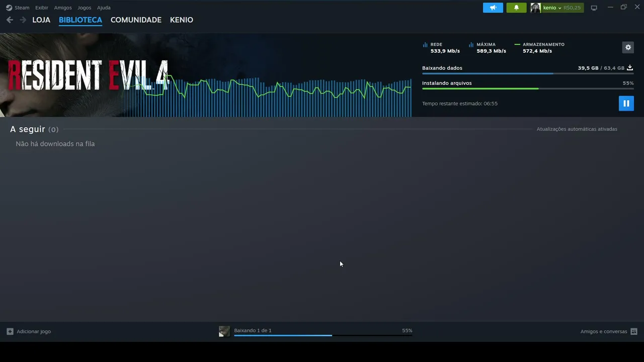Screen dimensions: 644x362
Task: Pause the Resident Evil 4 download
Action: coord(626,103)
